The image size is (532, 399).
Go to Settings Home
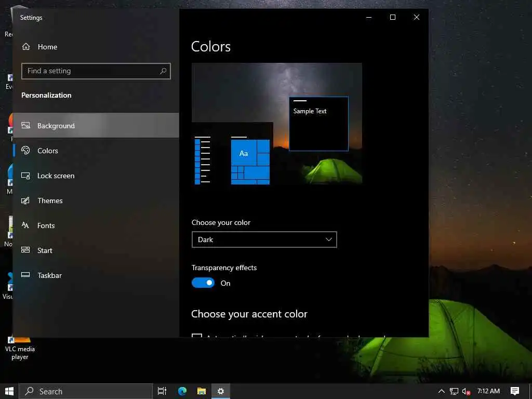[39, 47]
